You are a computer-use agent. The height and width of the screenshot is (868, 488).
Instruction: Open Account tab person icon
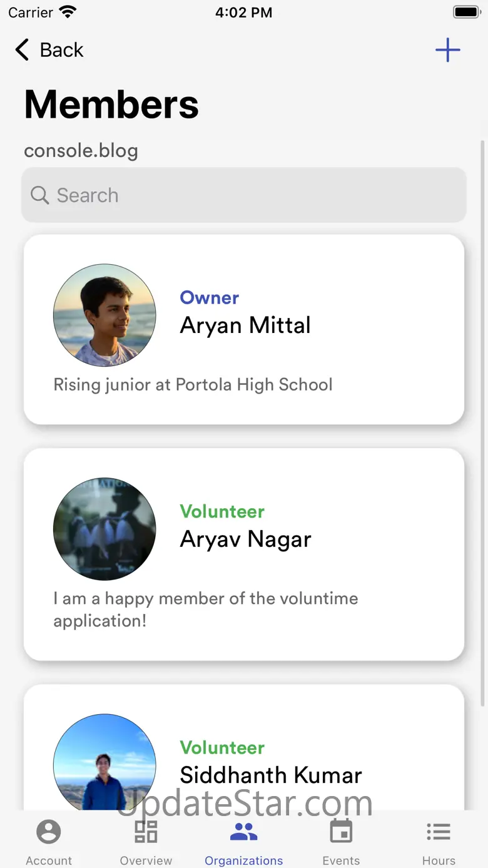pos(49,832)
